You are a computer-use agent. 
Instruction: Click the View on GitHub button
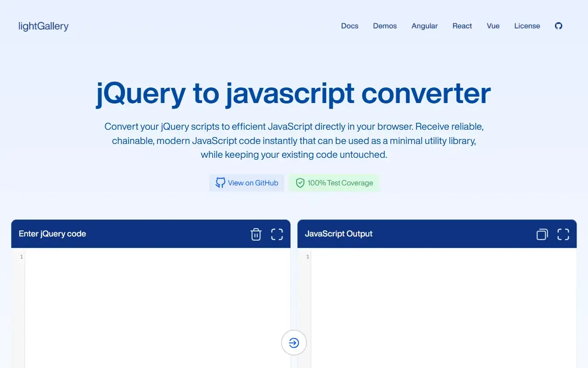point(247,183)
